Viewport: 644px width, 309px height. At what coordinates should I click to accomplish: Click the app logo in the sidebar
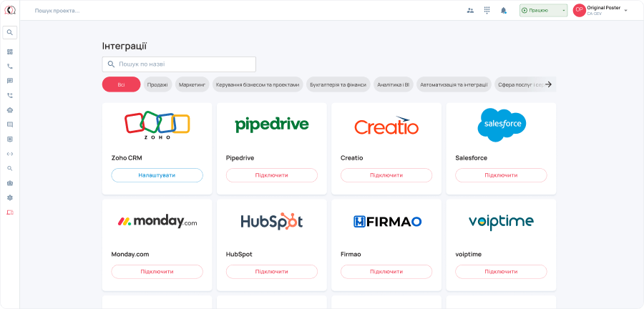10,10
